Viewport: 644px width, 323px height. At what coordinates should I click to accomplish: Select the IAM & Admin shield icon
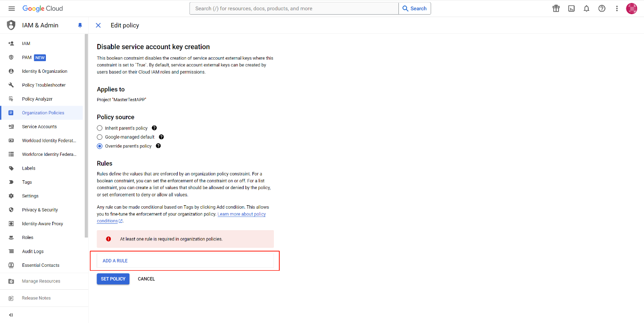pyautogui.click(x=11, y=25)
